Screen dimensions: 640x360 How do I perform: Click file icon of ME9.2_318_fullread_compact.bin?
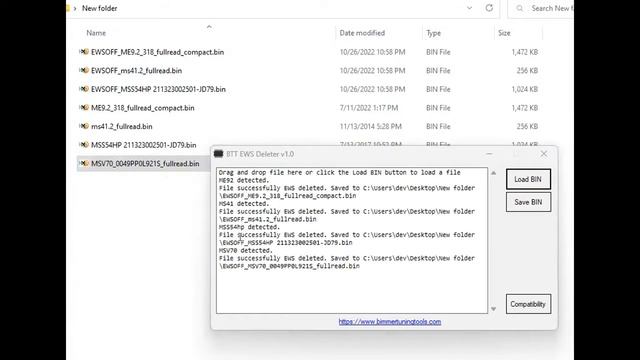click(x=84, y=108)
